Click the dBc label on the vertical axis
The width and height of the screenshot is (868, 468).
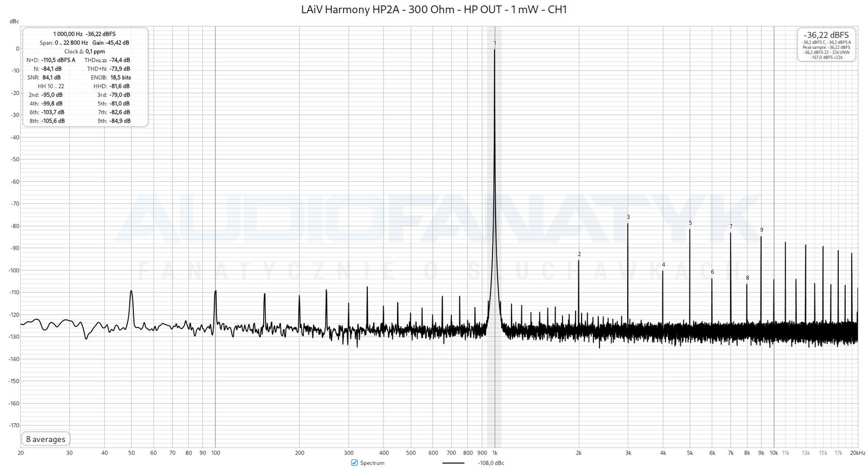tap(14, 22)
